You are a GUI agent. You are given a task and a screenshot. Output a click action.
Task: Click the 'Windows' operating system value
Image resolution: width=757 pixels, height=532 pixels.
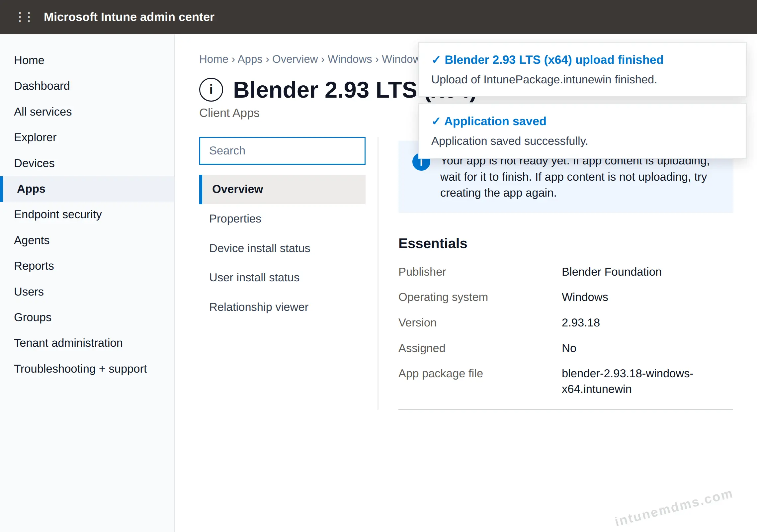[585, 297]
